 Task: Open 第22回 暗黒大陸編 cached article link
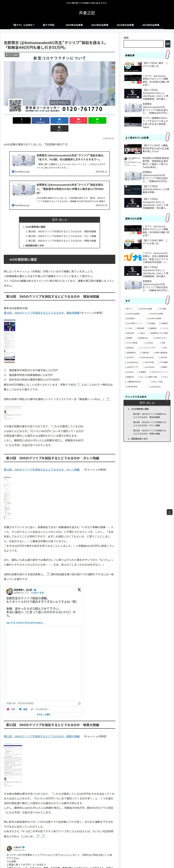[x=42, y=736]
